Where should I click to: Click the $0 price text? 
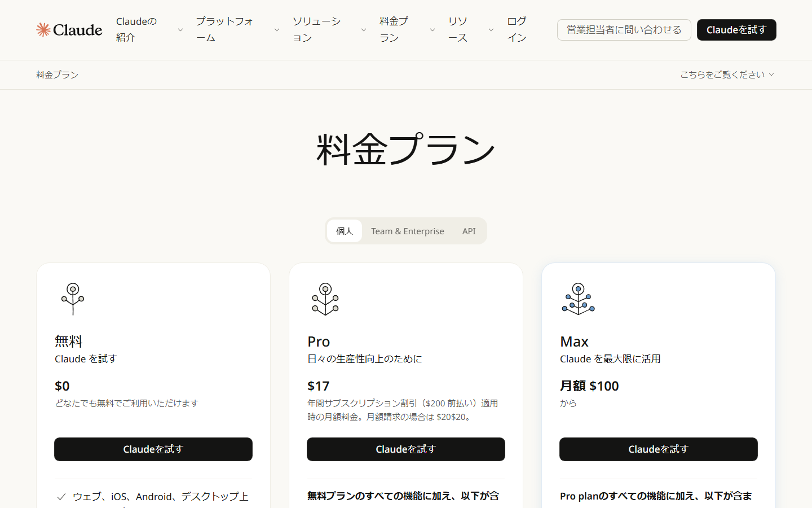click(62, 386)
